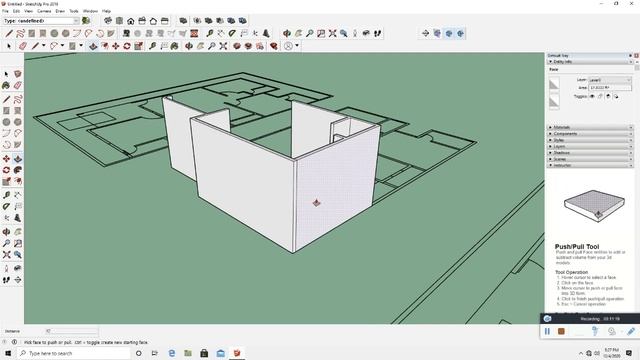Open the Layer dropdown in Entity Info
This screenshot has height=360, width=640.
coord(610,80)
